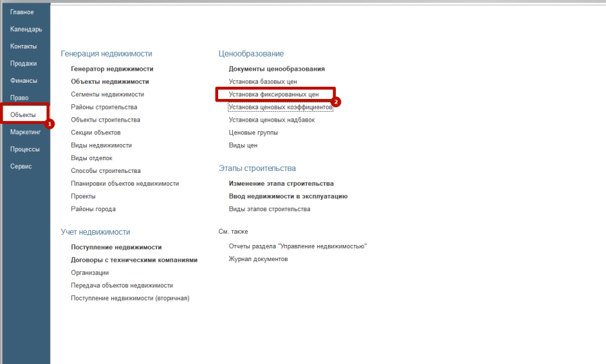The height and width of the screenshot is (364, 606).
Task: Open Журнал документов link
Action: click(258, 259)
